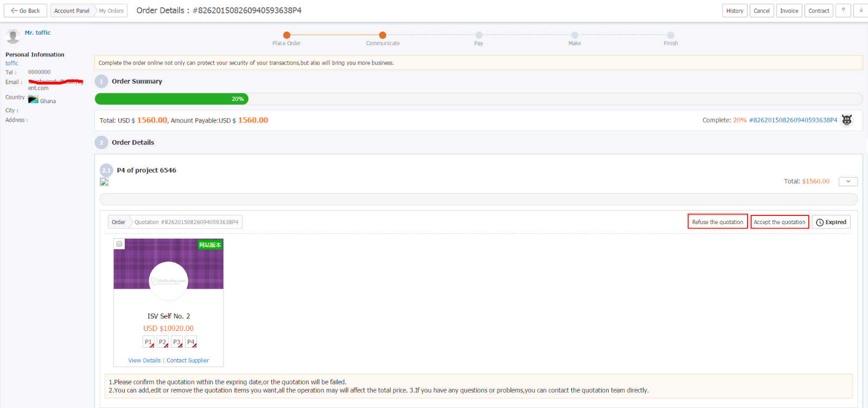Click the Amount Payable 1560.00 value
This screenshot has width=868, height=408.
tap(253, 120)
